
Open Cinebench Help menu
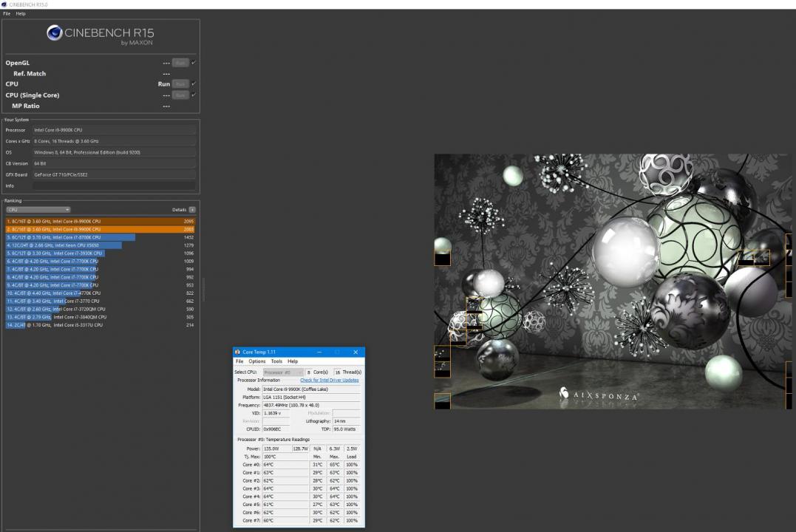tap(21, 13)
